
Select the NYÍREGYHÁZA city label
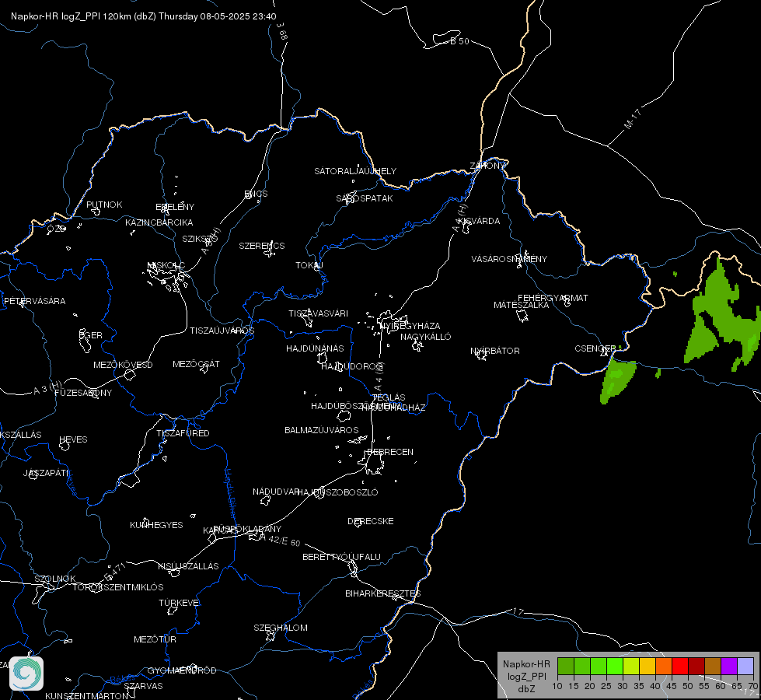click(x=410, y=325)
